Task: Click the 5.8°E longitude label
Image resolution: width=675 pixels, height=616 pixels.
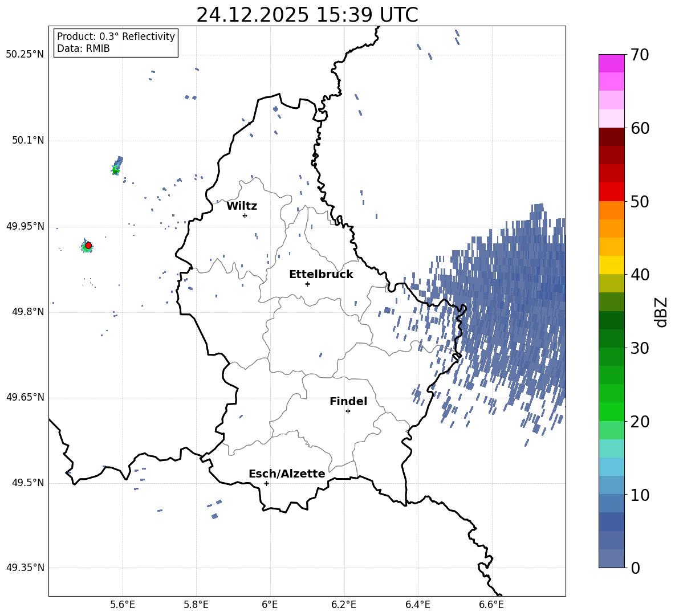Action: pyautogui.click(x=196, y=605)
